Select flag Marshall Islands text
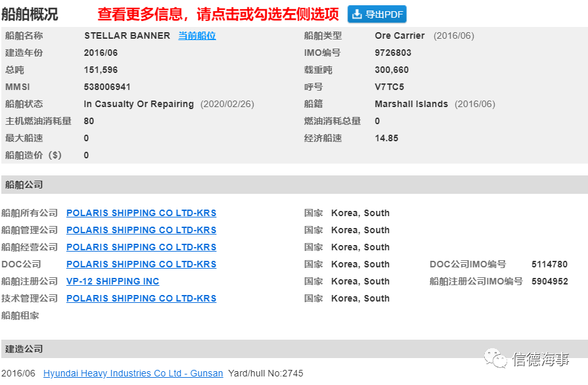This screenshot has height=385, width=588. coord(411,104)
